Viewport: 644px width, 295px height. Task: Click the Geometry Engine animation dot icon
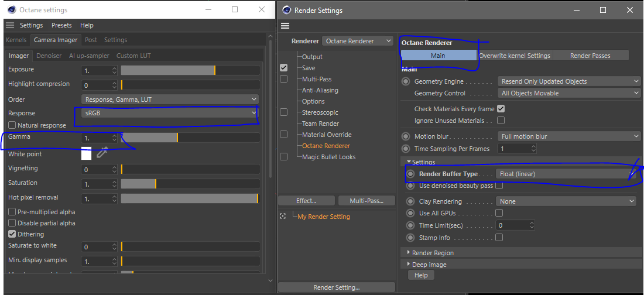406,81
